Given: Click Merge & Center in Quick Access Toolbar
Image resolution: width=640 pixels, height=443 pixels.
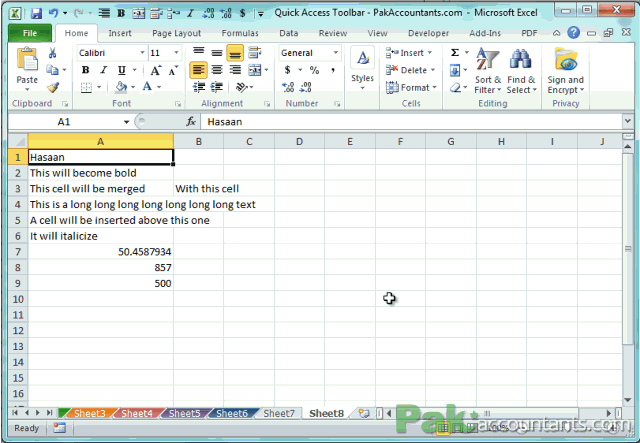Looking at the screenshot, I should pyautogui.click(x=139, y=13).
